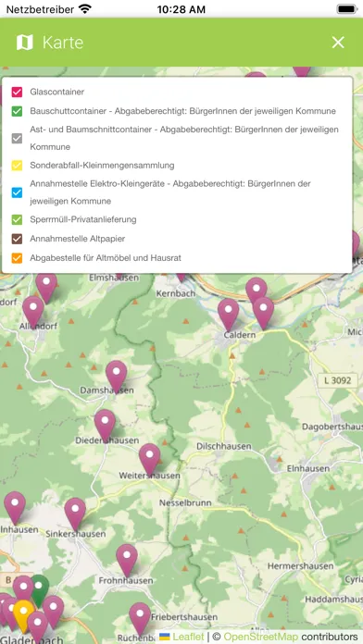Screen dimensions: 363x644
Task: Tap the Dilschhausen place label
Action: point(224,446)
